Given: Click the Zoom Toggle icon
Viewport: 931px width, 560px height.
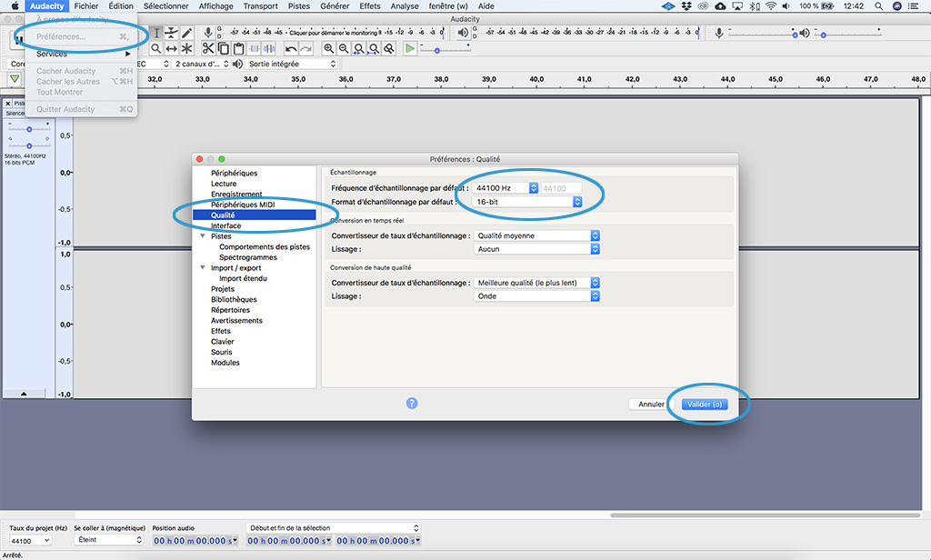Looking at the screenshot, I should coord(389,49).
